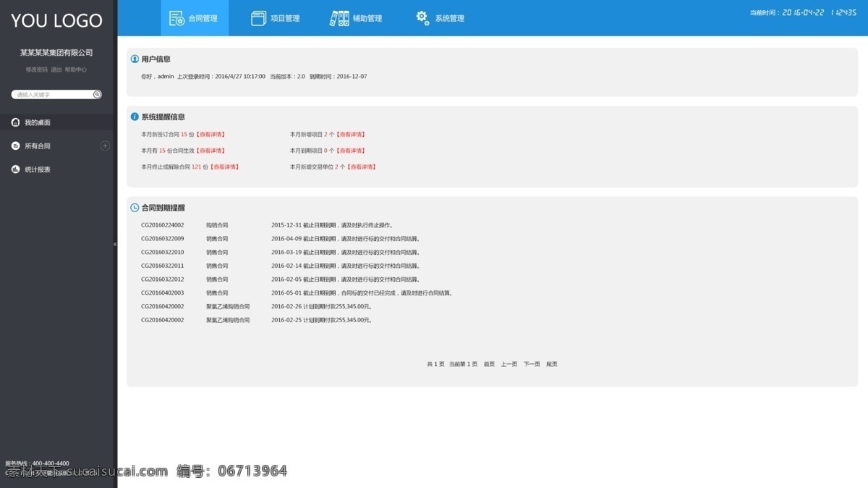Click contract number CG20160322011
Screen dimensions: 868x488
163,266
